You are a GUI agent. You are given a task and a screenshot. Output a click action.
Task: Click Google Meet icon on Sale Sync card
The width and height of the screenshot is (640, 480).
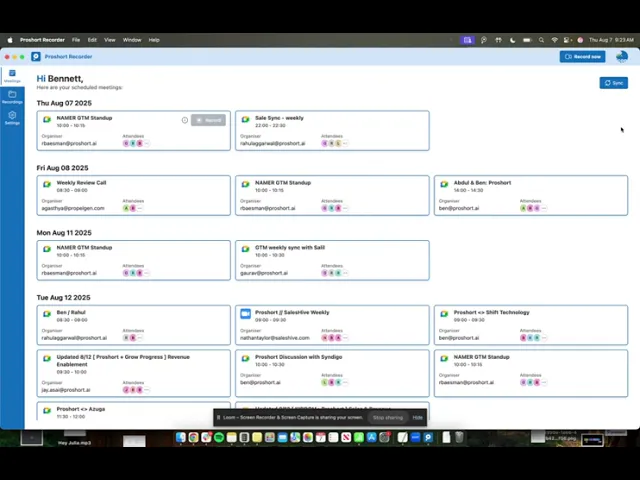(245, 119)
